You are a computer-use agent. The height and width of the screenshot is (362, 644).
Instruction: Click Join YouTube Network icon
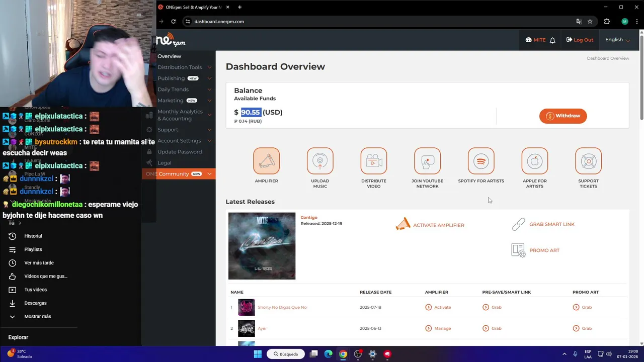pyautogui.click(x=427, y=161)
